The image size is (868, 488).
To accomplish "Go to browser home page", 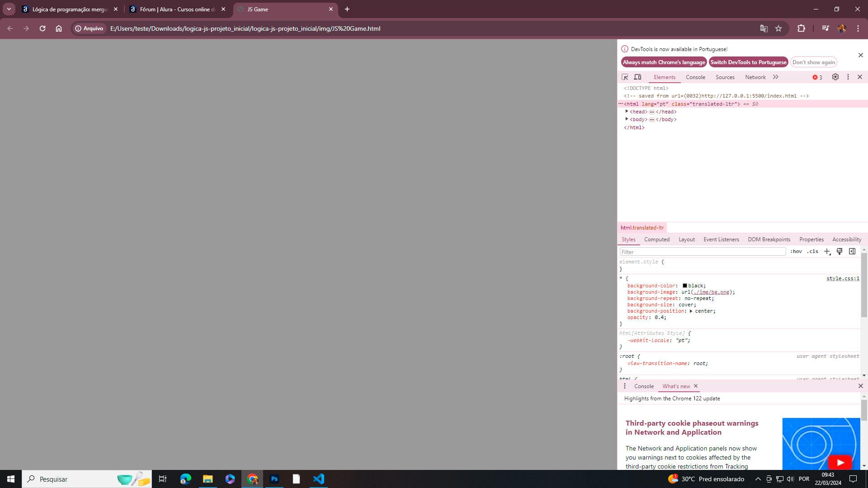I will (59, 28).
